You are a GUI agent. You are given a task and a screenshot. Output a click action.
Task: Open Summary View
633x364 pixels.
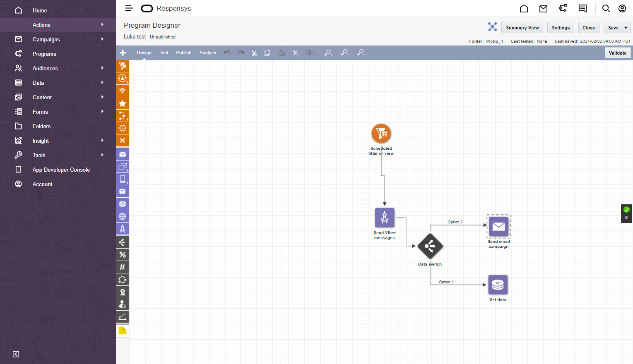pyautogui.click(x=522, y=28)
